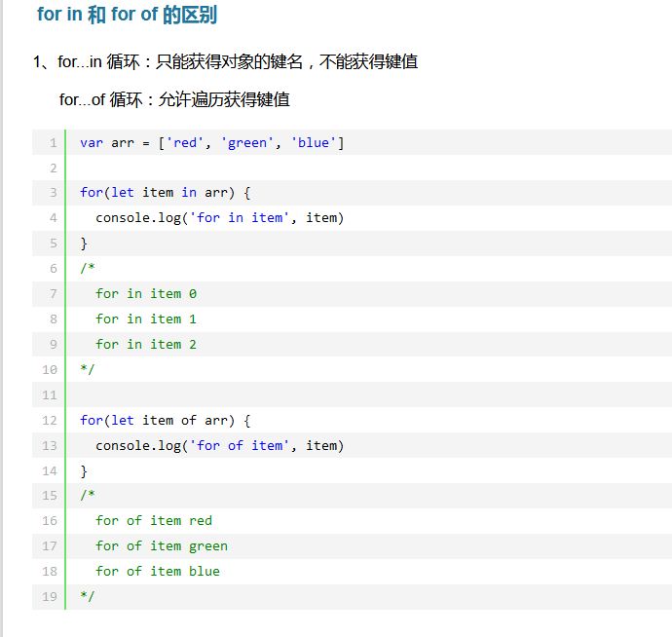Click code line 'for(let item of arr) {'
Viewport: 672px width, 637px height.
166,420
